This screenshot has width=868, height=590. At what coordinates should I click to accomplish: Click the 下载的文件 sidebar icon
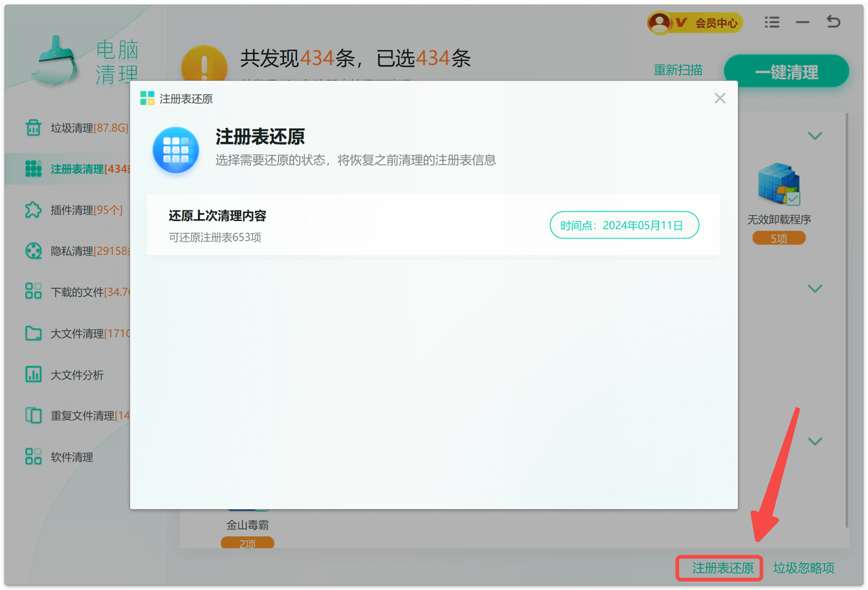[33, 292]
